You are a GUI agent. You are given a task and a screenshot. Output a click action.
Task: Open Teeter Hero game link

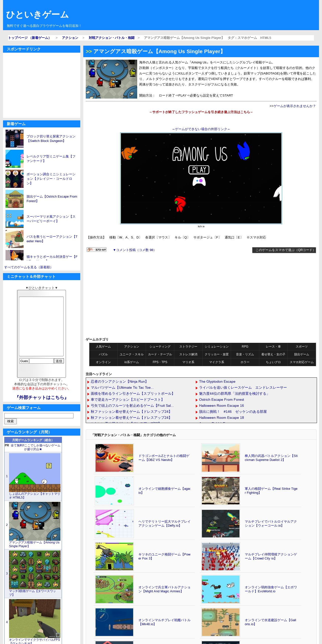click(52, 239)
